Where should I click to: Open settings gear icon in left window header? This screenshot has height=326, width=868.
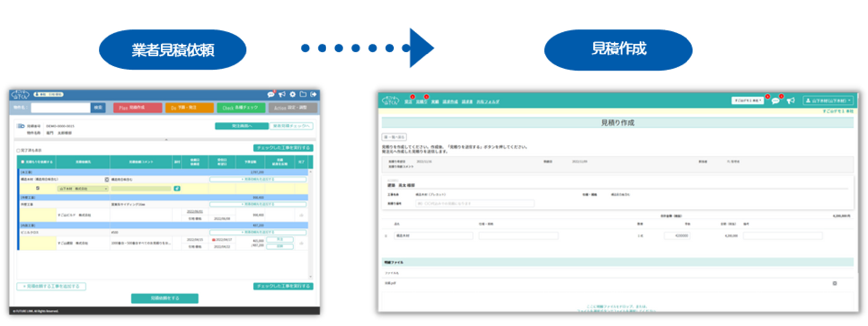click(x=292, y=94)
